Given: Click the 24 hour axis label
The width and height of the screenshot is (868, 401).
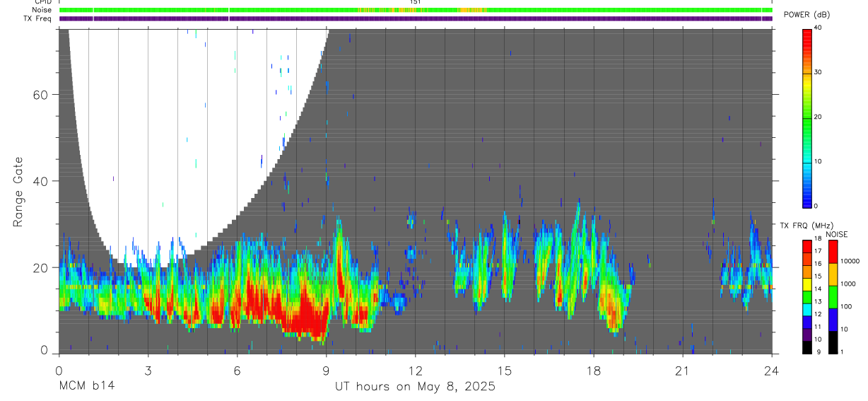Looking at the screenshot, I should pyautogui.click(x=772, y=371).
